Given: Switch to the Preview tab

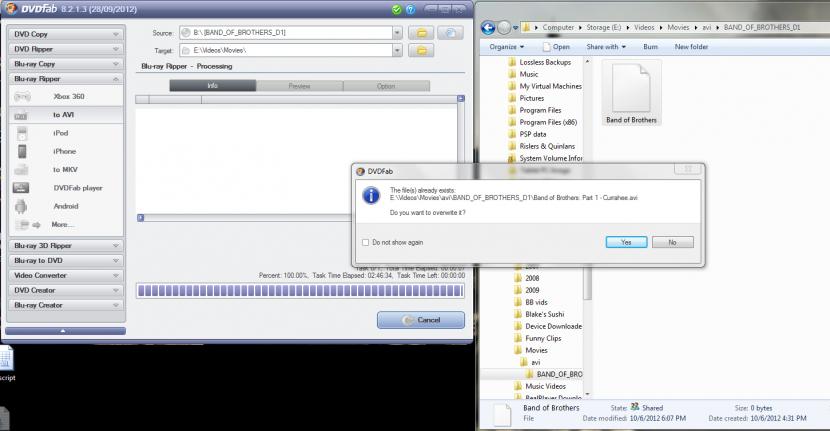Looking at the screenshot, I should [299, 86].
